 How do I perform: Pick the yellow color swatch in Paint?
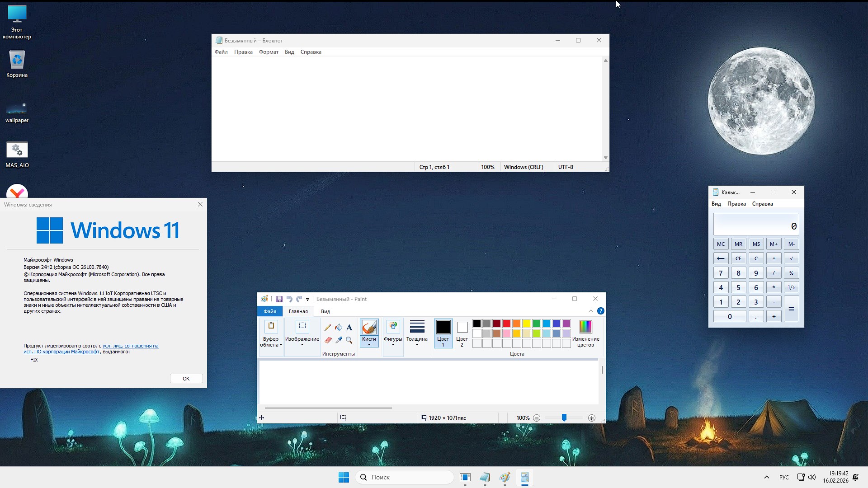click(527, 324)
